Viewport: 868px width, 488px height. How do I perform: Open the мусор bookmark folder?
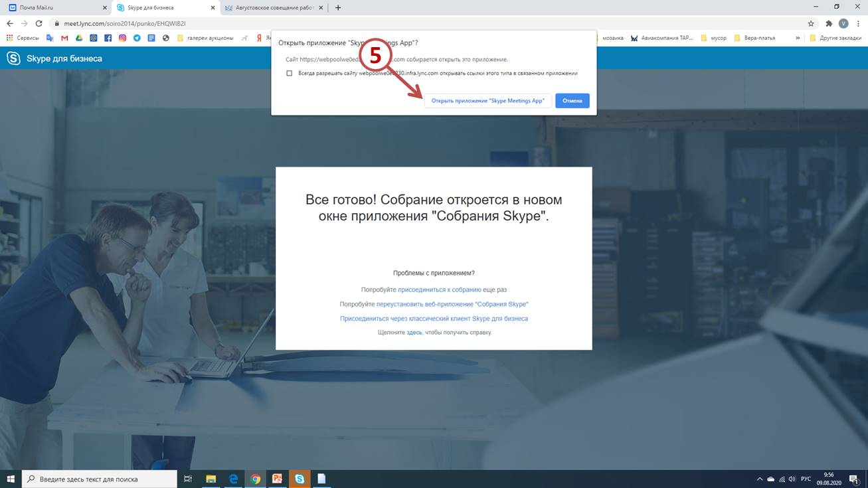(x=714, y=38)
